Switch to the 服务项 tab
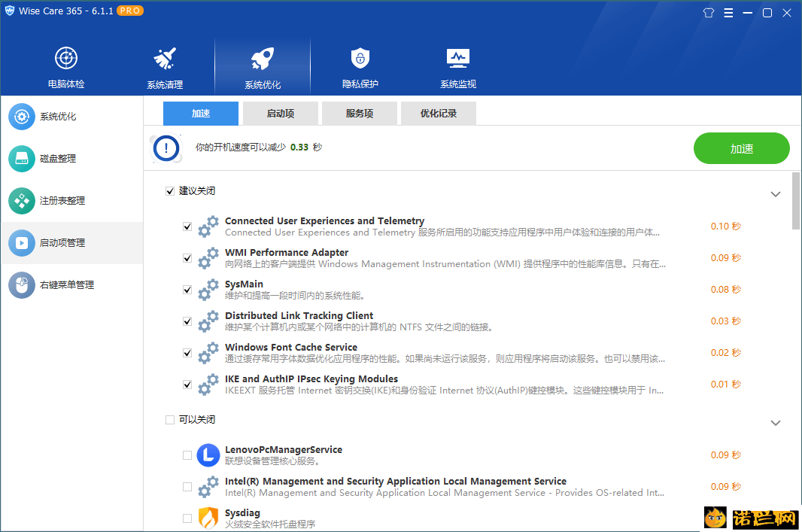Image resolution: width=802 pixels, height=532 pixels. click(360, 114)
